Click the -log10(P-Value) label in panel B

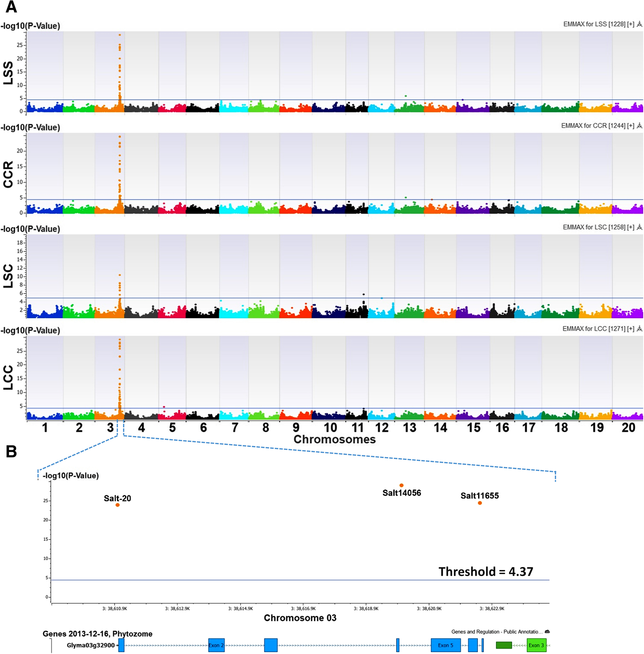(71, 476)
